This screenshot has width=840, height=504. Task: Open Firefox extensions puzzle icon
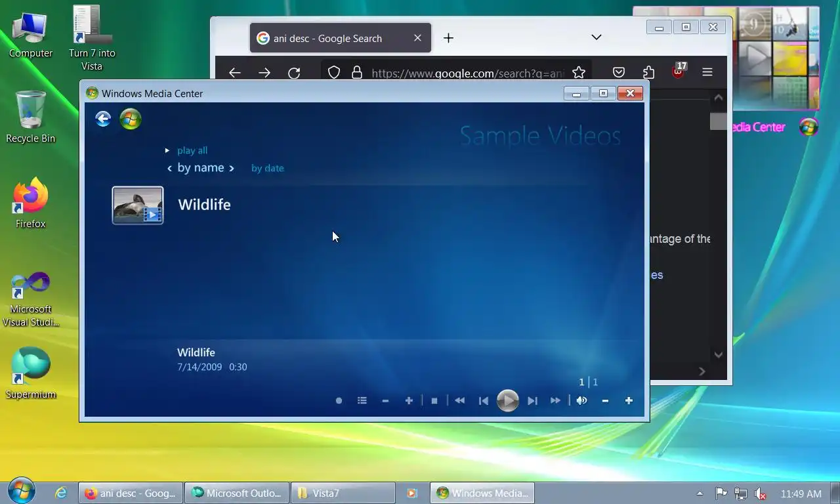(x=648, y=73)
